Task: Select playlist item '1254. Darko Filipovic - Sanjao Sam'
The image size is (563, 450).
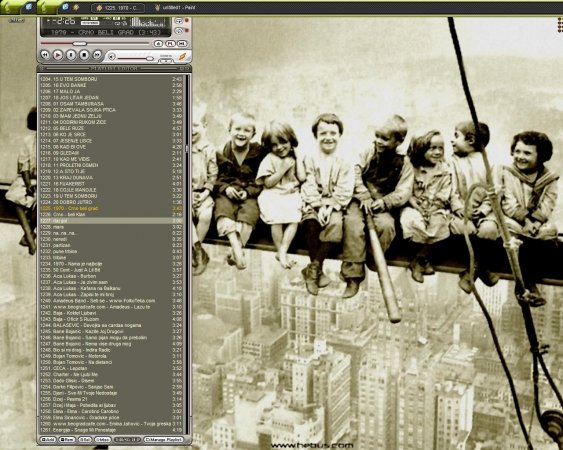Action: click(x=111, y=387)
